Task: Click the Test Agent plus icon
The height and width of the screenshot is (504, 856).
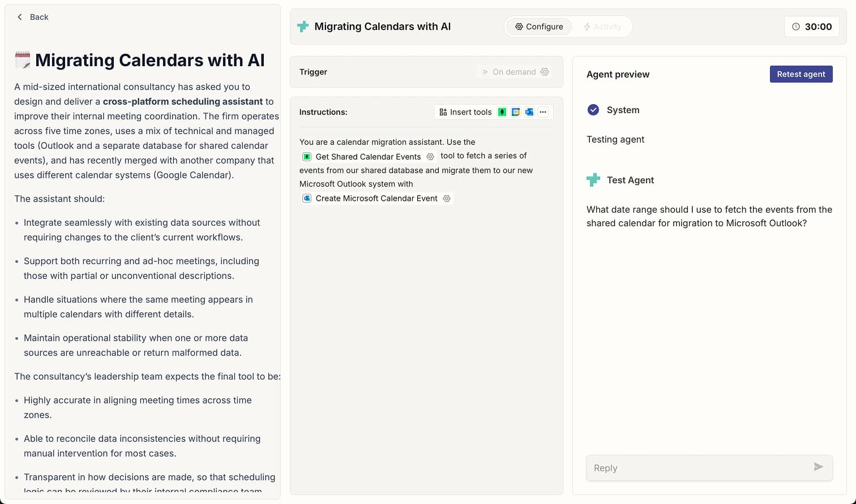Action: pos(593,180)
